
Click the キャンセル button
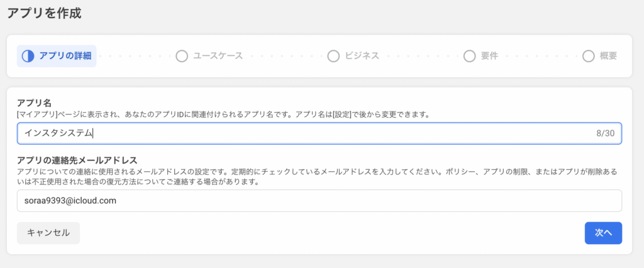[48, 233]
